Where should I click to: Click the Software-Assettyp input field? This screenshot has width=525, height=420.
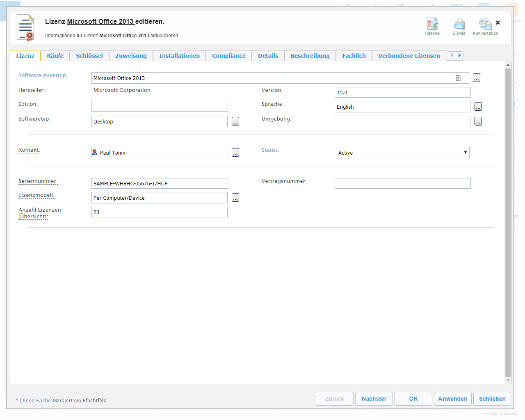[280, 78]
